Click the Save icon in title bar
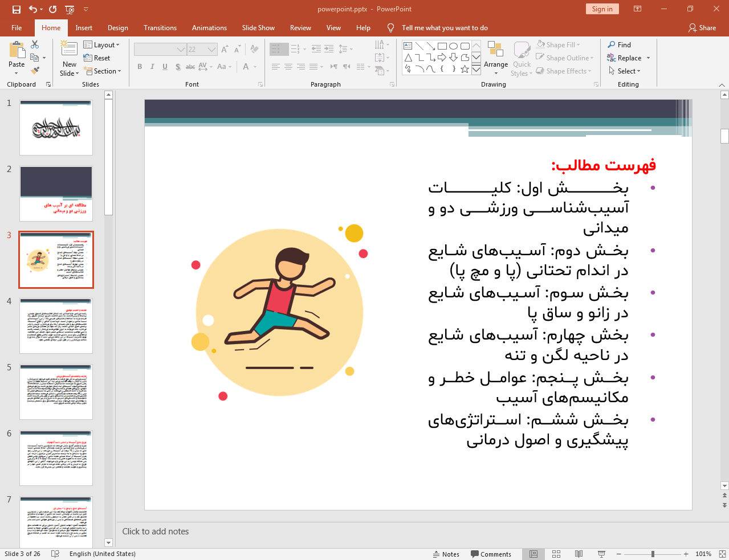729x560 pixels. (17, 9)
